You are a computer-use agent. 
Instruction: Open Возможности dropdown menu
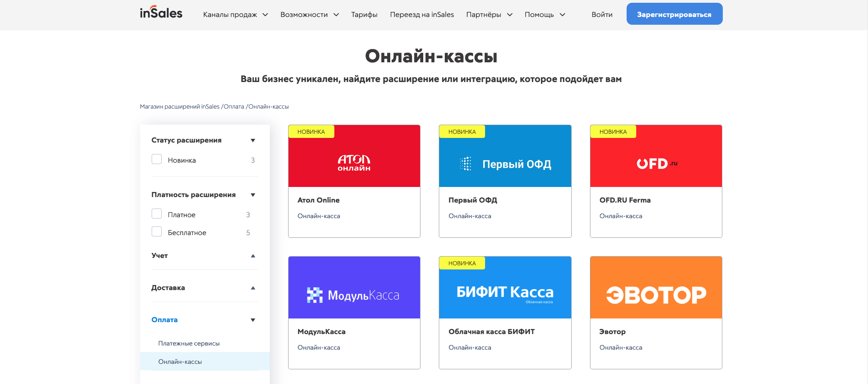pyautogui.click(x=310, y=15)
